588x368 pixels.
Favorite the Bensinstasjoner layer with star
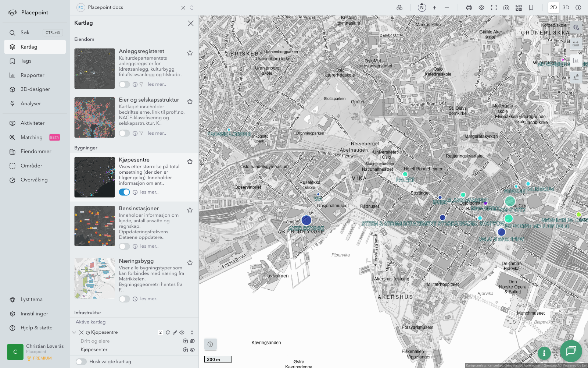click(x=190, y=210)
